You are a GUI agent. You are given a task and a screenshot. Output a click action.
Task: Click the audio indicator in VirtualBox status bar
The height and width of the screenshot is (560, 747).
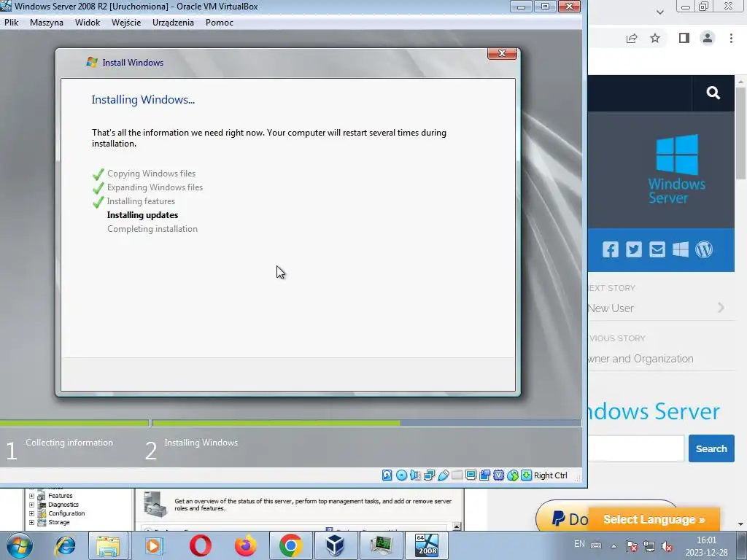pyautogui.click(x=415, y=475)
